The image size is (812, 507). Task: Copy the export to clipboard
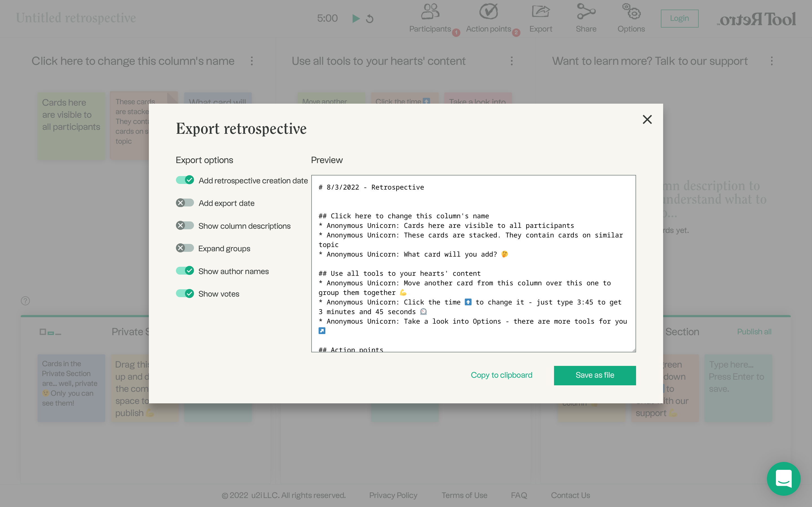click(501, 375)
